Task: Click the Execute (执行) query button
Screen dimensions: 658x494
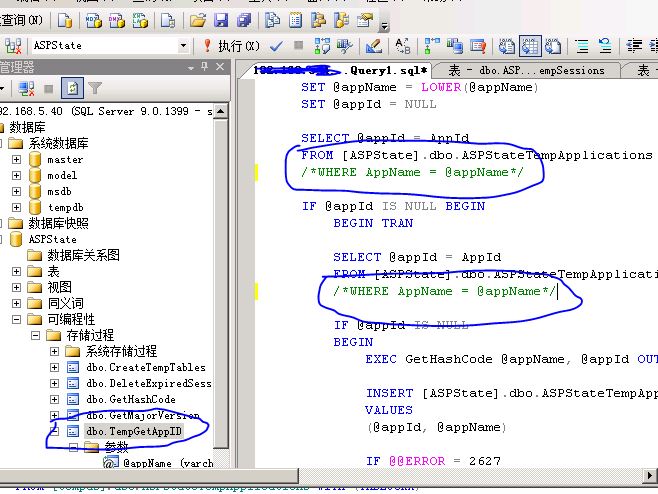Action: point(231,46)
